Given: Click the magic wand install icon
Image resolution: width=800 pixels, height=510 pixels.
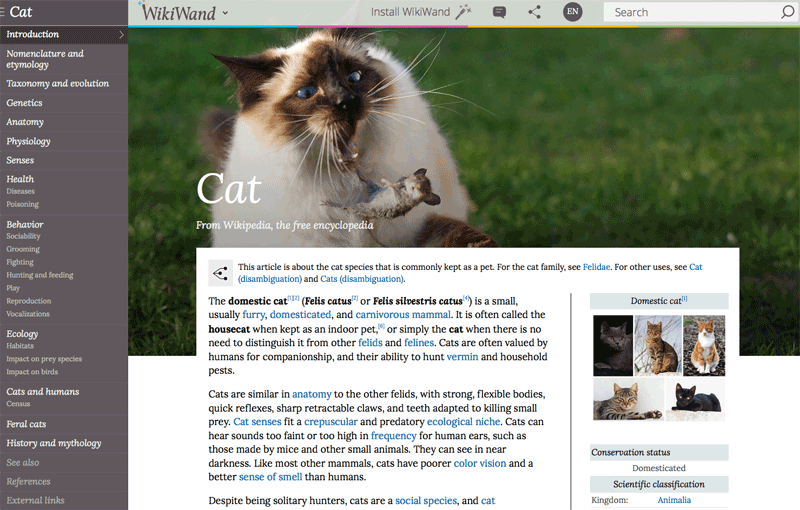Looking at the screenshot, I should pyautogui.click(x=463, y=12).
